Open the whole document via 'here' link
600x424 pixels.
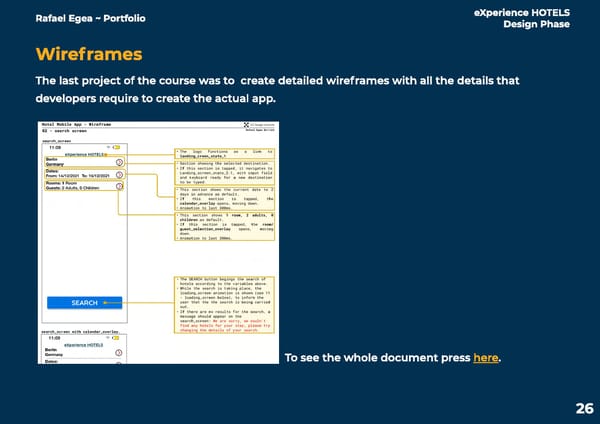486,359
